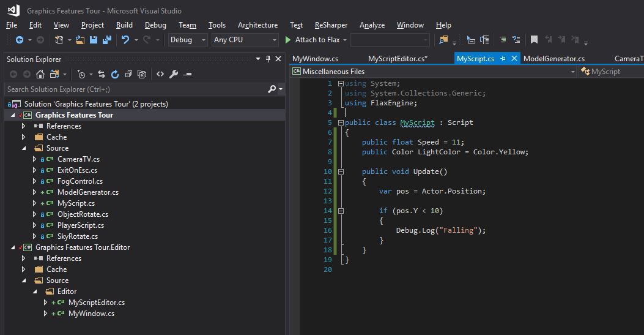The width and height of the screenshot is (644, 335).
Task: Open the Undo history dropdown arrow
Action: (136, 40)
